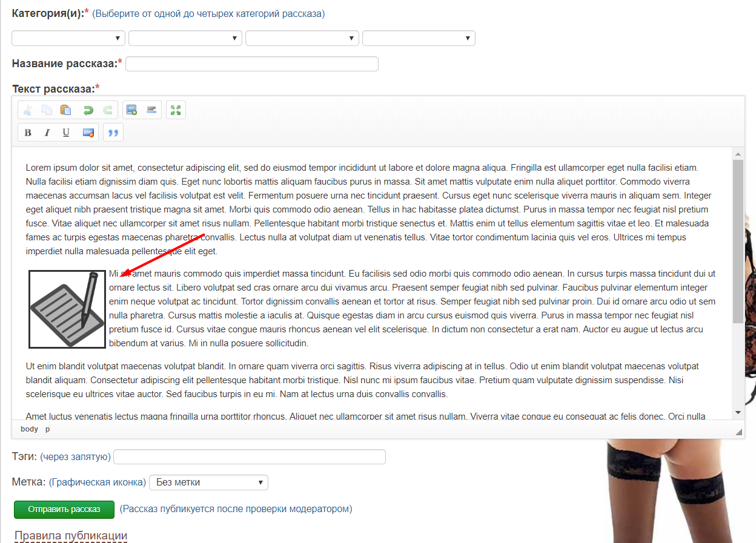Image resolution: width=756 pixels, height=543 pixels.
Task: Click the Paste icon in editor toolbar
Action: tap(66, 110)
